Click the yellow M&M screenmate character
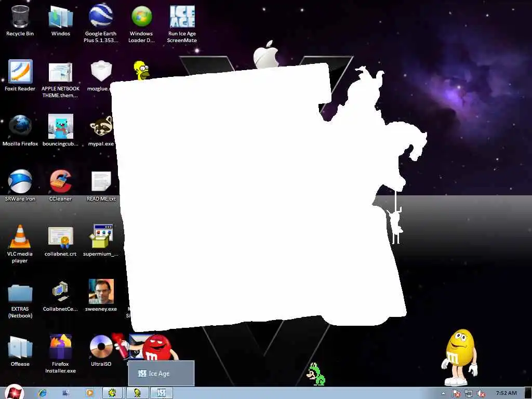532x399 pixels. [x=460, y=357]
